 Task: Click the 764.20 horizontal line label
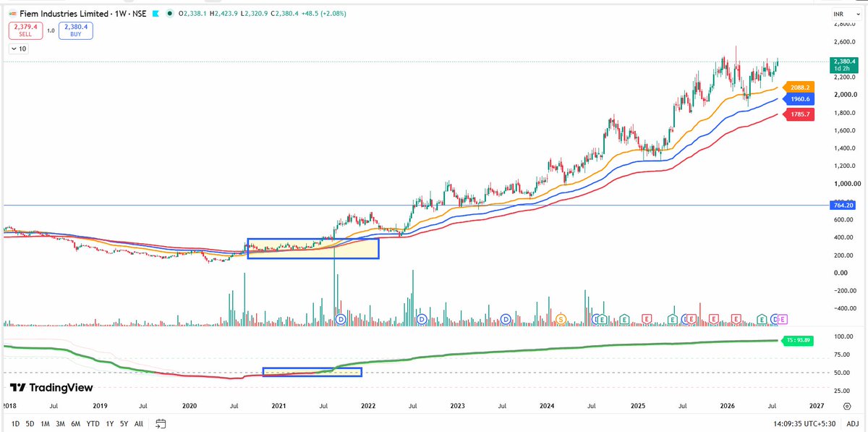point(843,206)
